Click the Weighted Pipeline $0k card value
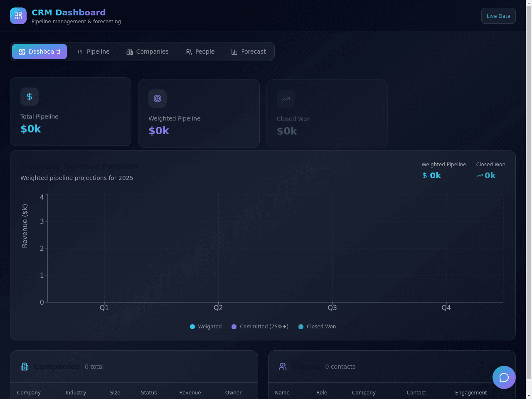This screenshot has width=532, height=399. coord(159,131)
